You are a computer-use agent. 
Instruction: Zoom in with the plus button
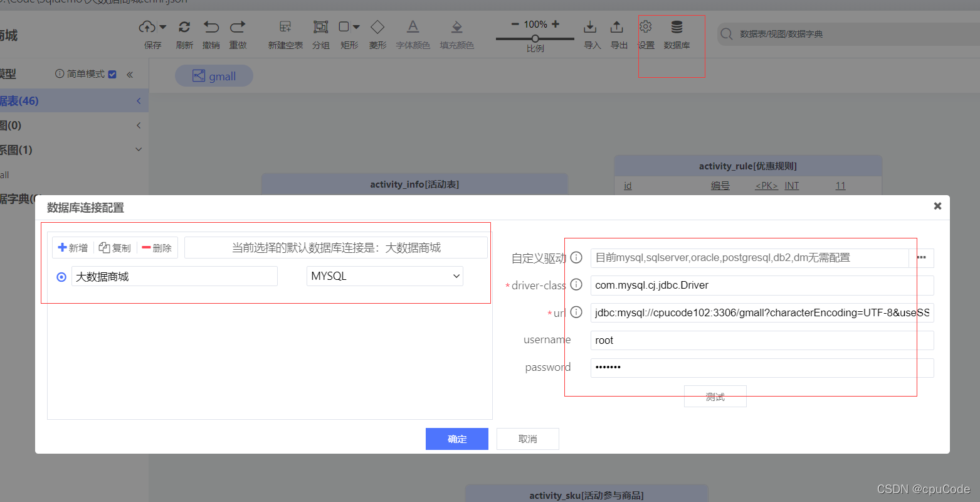coord(556,24)
